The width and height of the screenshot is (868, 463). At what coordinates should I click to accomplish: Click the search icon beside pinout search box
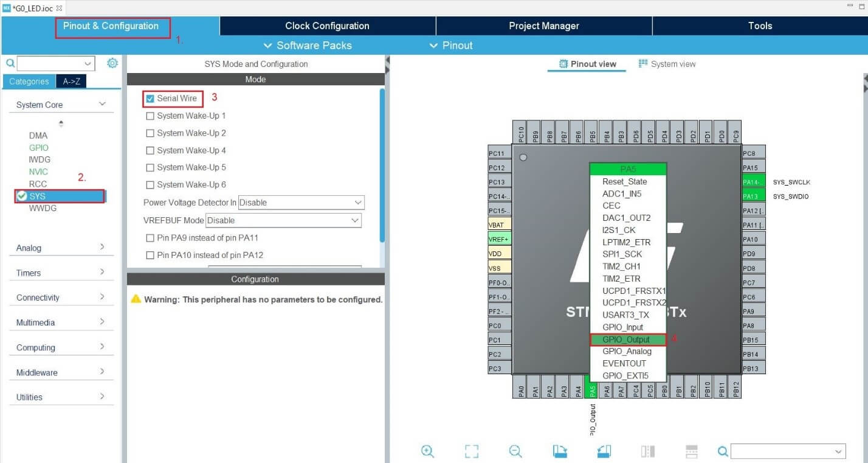click(722, 451)
